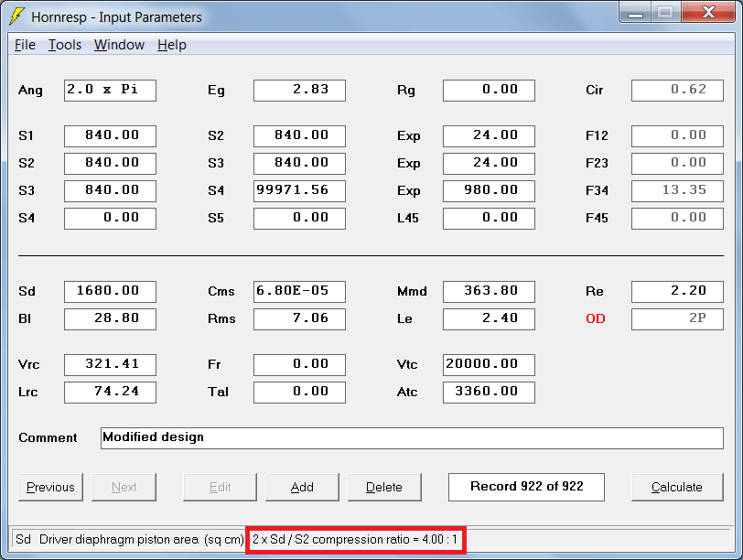
Task: Go to the Previous record
Action: click(50, 487)
